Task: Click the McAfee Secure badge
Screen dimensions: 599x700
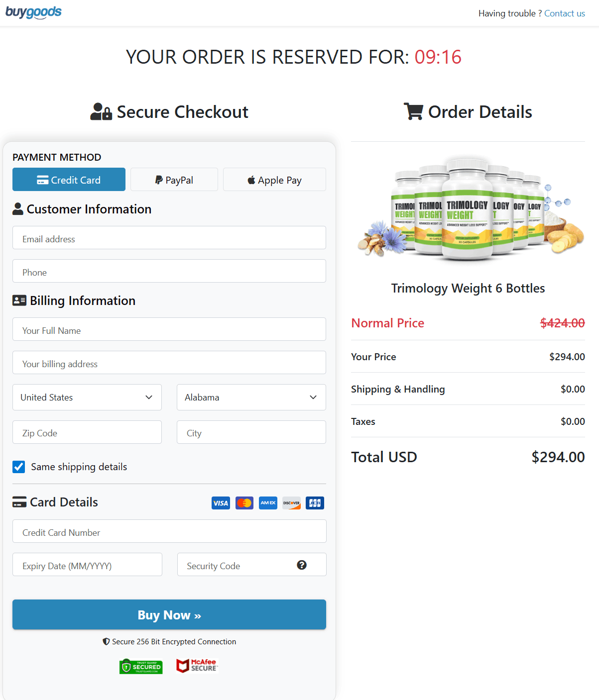Action: [197, 666]
